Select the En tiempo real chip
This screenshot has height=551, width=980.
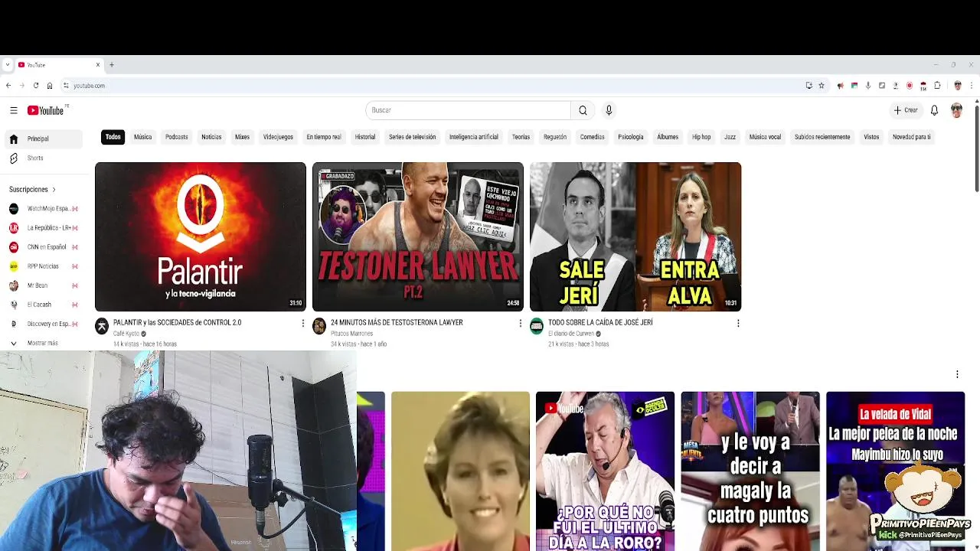[324, 137]
